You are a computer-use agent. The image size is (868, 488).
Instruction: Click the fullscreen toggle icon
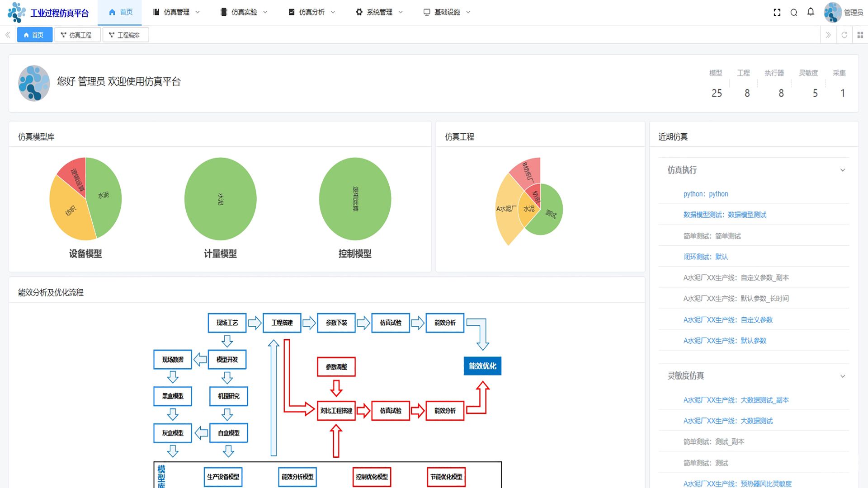click(x=777, y=13)
